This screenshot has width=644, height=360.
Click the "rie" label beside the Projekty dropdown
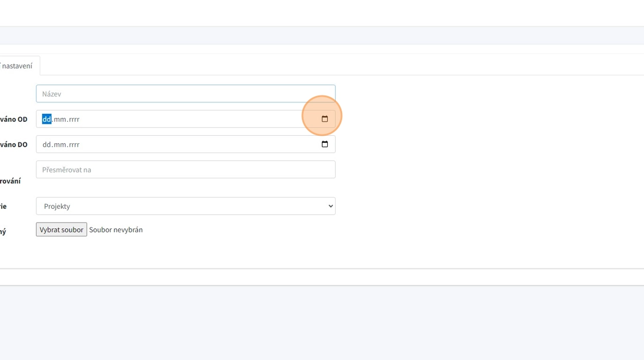click(3, 206)
